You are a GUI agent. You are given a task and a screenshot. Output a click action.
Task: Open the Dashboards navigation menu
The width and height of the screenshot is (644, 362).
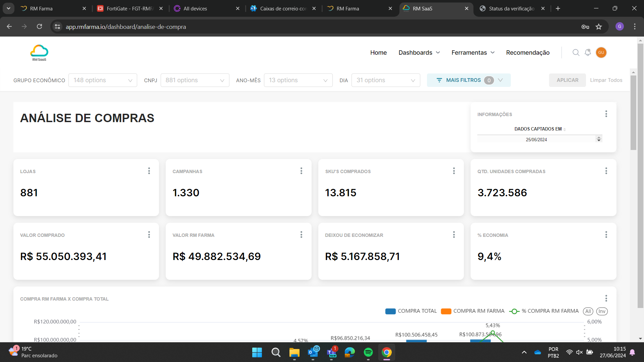[x=419, y=53]
